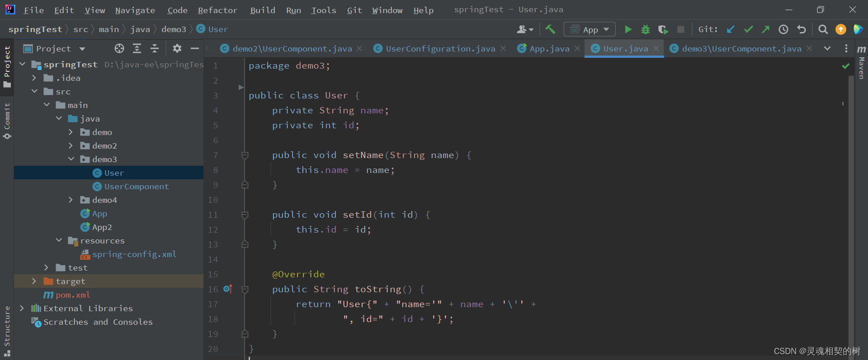Open the user account dropdown icon

pyautogui.click(x=525, y=29)
